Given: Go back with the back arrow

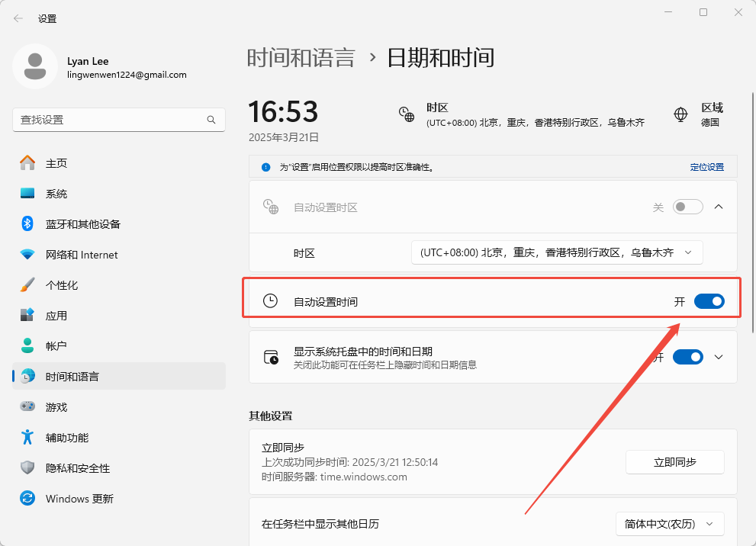Looking at the screenshot, I should pos(18,18).
